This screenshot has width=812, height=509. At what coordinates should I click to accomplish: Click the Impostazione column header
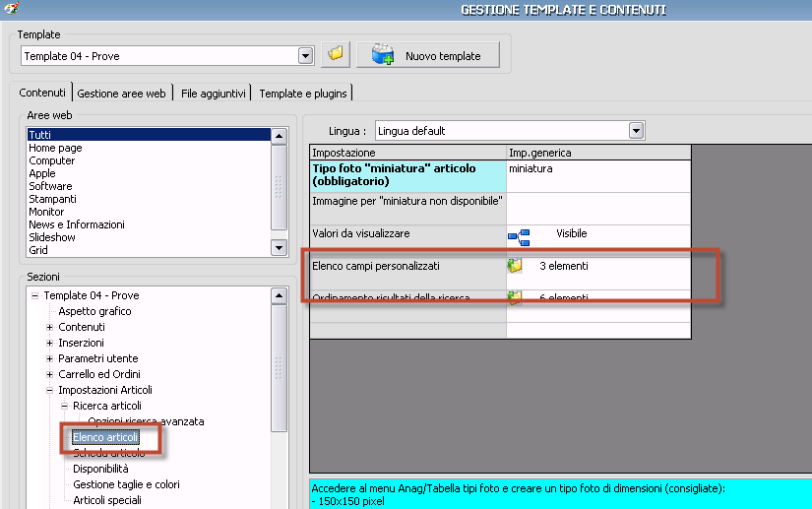(x=408, y=153)
